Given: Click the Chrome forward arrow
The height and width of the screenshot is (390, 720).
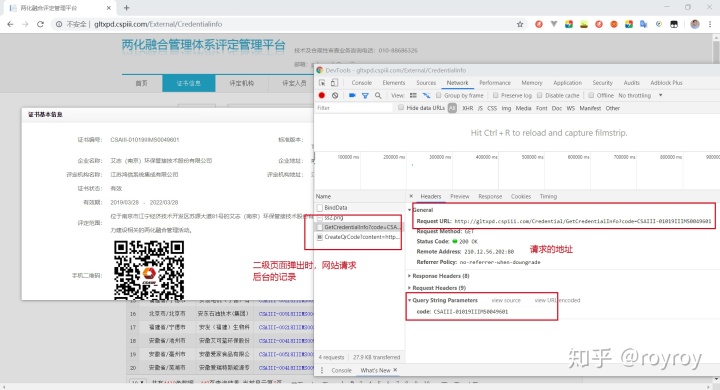Looking at the screenshot, I should pos(25,24).
